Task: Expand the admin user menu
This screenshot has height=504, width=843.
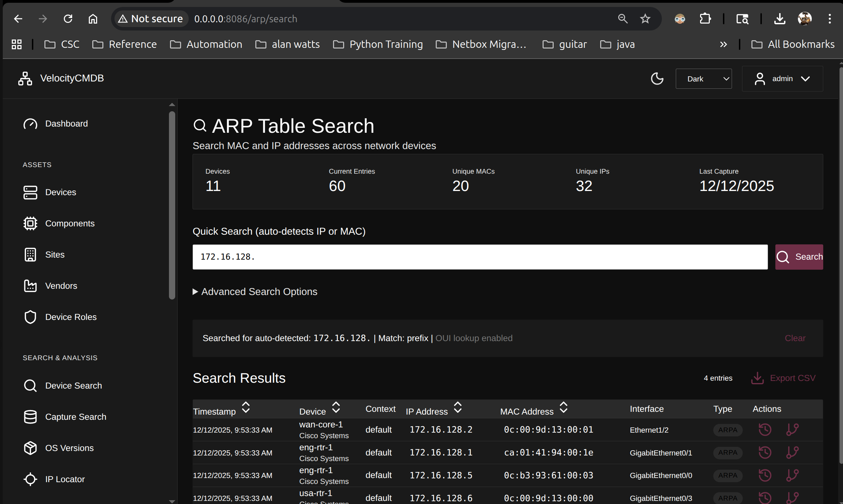Action: (x=782, y=79)
